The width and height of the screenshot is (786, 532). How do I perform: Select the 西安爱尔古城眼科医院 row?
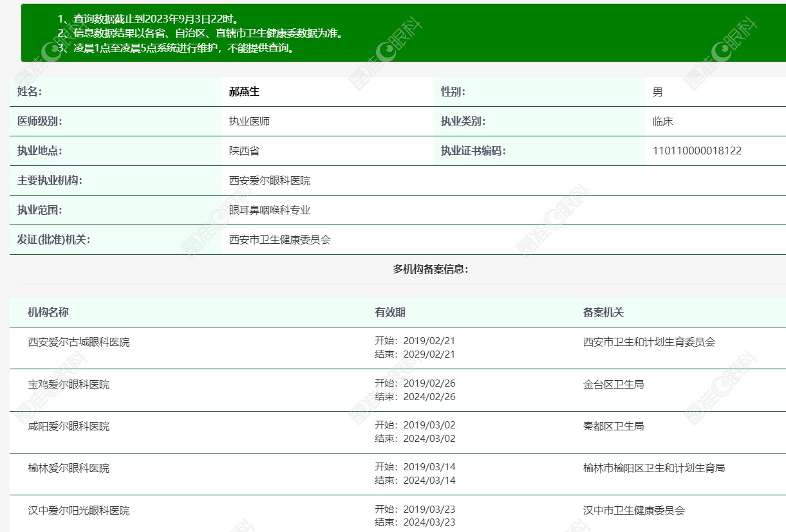(x=398, y=348)
